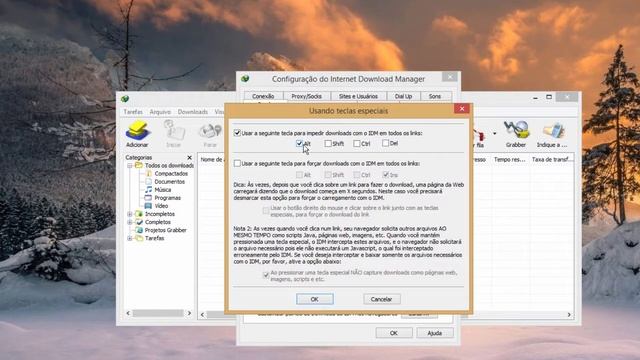Expand the Incompletos tree node
640x360 pixels.
click(129, 214)
